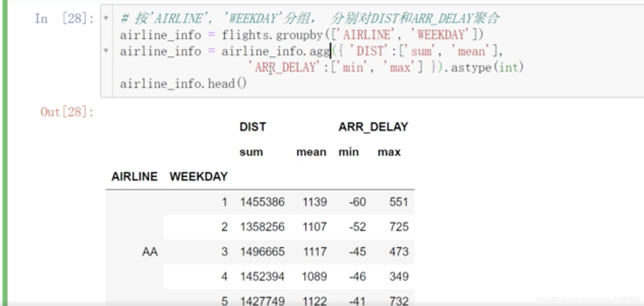Click the green selected-cell indicator bar

tap(5, 153)
